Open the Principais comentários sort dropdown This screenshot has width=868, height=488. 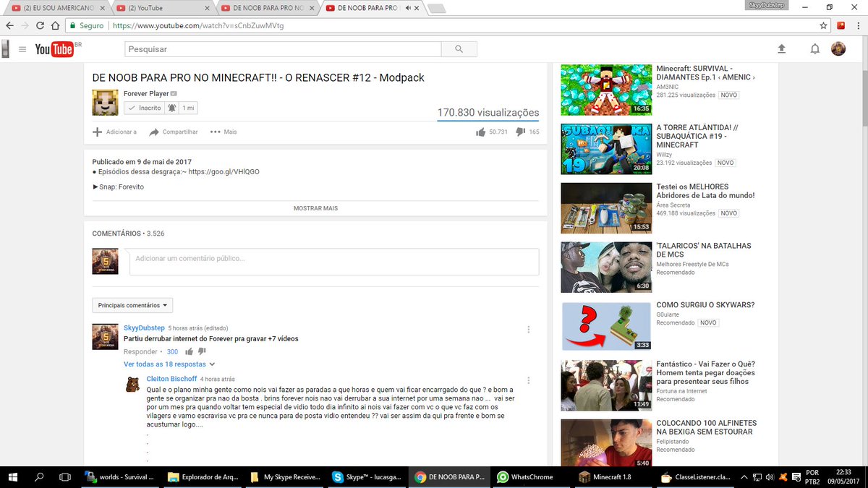point(132,305)
